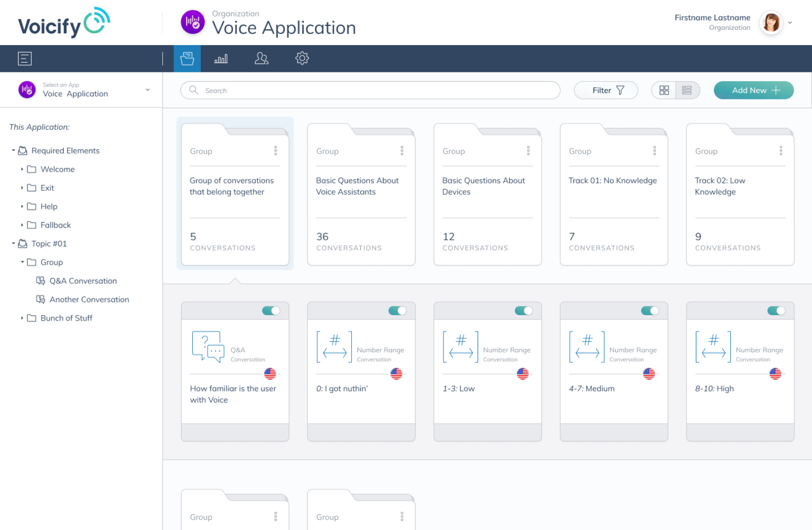Expand the Bunch of Stuff folder
The width and height of the screenshot is (812, 530).
coord(22,318)
